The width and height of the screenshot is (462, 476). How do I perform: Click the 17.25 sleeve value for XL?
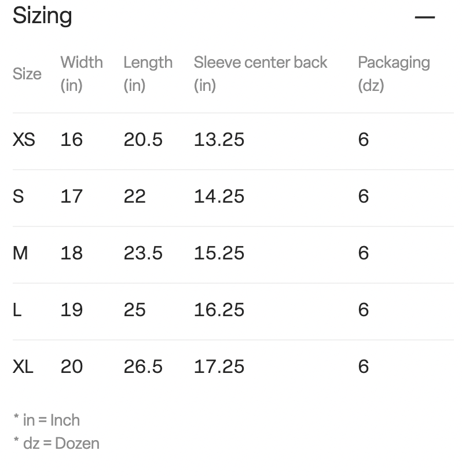pyautogui.click(x=219, y=367)
